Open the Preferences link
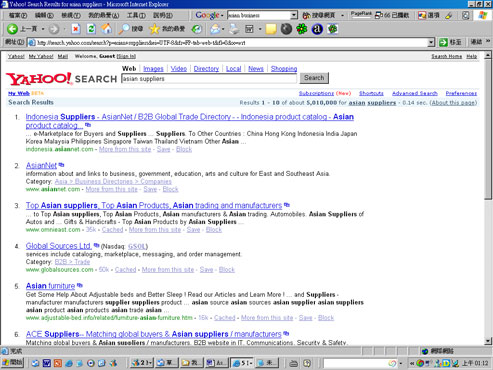The width and height of the screenshot is (493, 370). tap(461, 93)
